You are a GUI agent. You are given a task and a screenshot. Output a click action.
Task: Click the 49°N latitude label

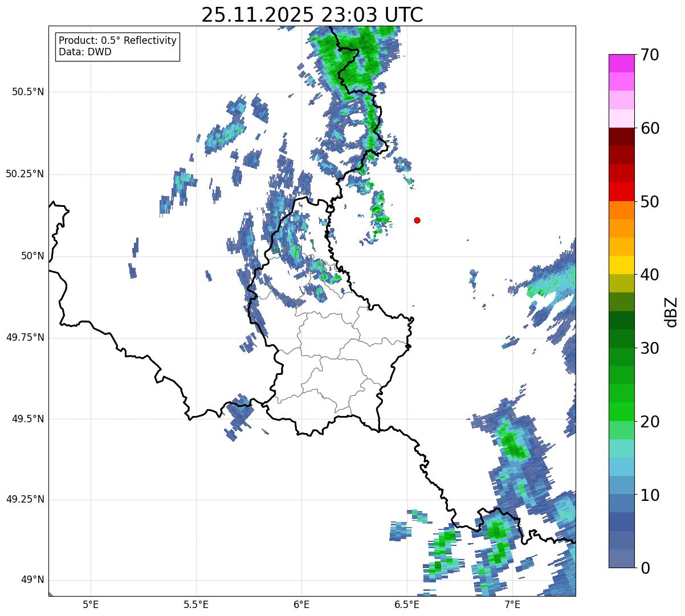(x=32, y=580)
